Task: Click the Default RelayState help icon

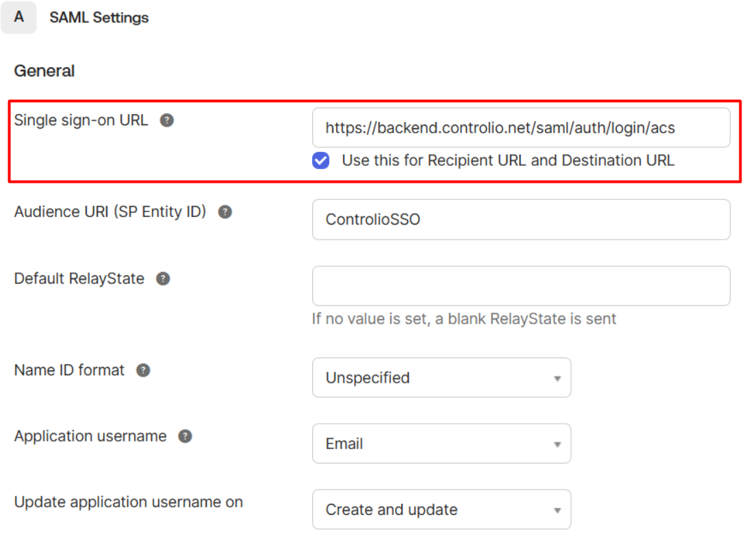Action: click(x=164, y=279)
